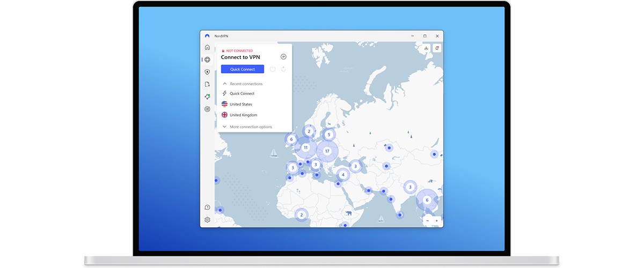The image size is (644, 268).
Task: Open the Home page in the sidebar
Action: 207,47
